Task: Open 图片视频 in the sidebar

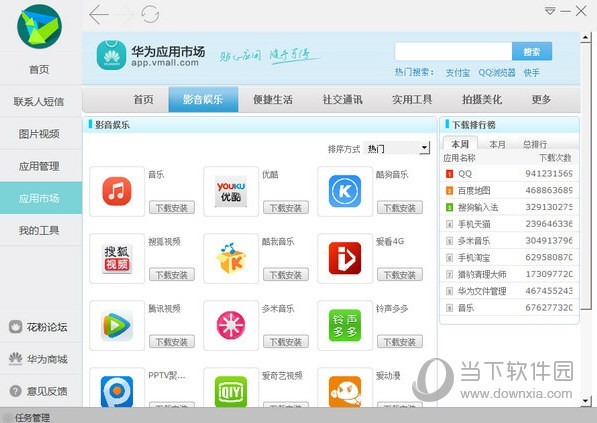Action: tap(39, 134)
